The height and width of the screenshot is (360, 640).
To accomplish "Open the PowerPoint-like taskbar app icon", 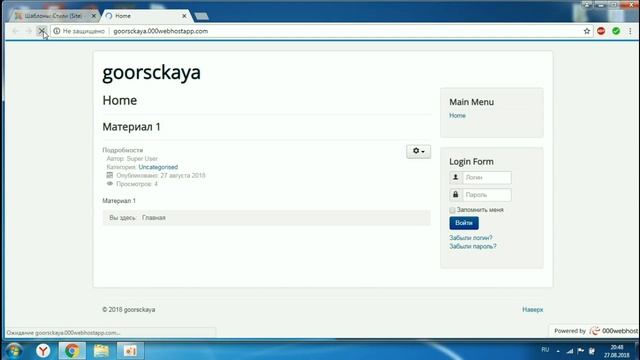I will (x=130, y=351).
